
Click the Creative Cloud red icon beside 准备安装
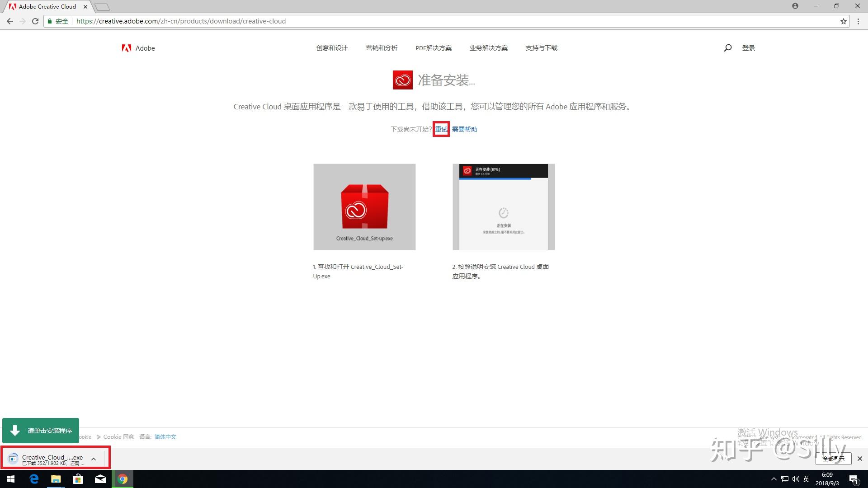click(x=402, y=80)
